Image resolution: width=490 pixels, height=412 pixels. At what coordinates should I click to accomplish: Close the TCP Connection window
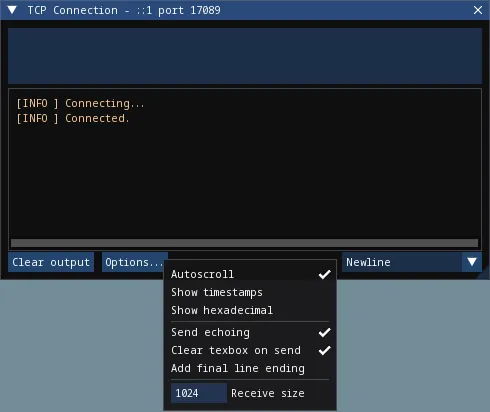(x=478, y=10)
